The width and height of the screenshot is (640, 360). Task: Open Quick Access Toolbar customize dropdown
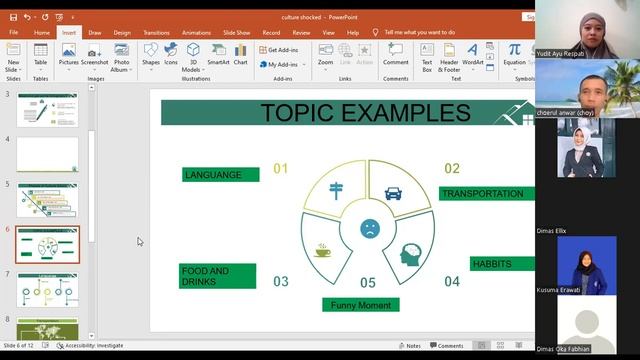[x=73, y=17]
